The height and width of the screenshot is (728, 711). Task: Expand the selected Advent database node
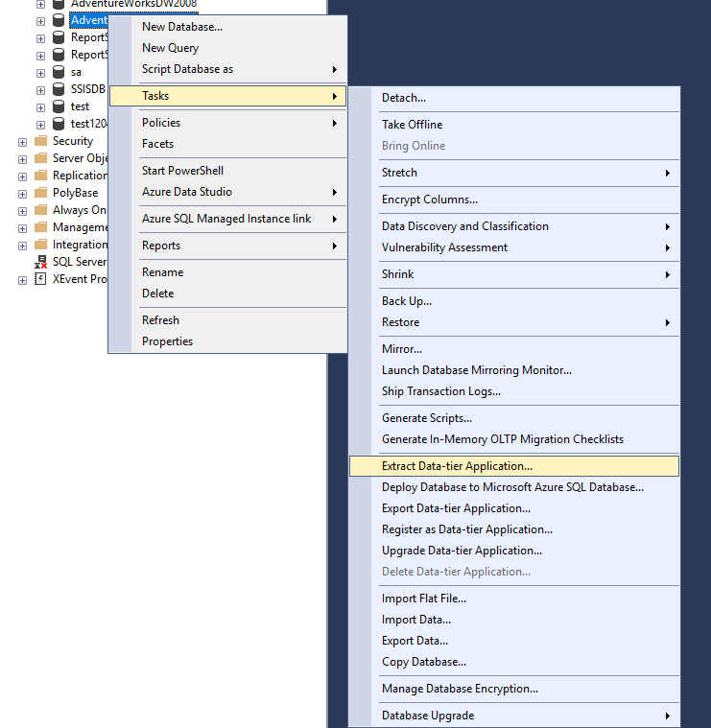(41, 21)
